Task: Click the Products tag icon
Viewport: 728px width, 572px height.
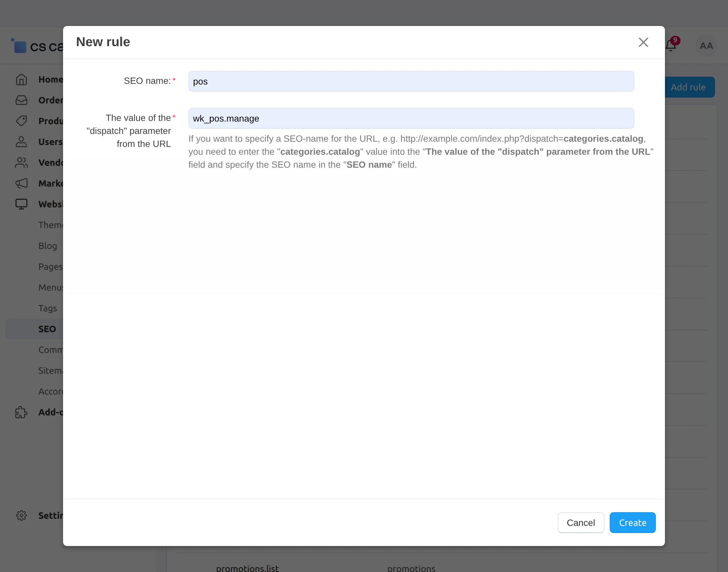Action: (x=21, y=121)
